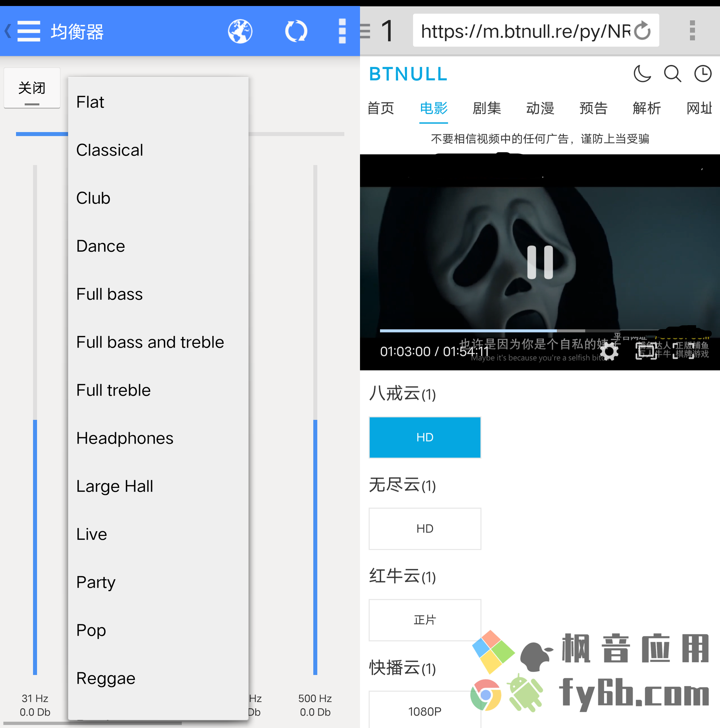Pick the Party preset

tap(158, 582)
